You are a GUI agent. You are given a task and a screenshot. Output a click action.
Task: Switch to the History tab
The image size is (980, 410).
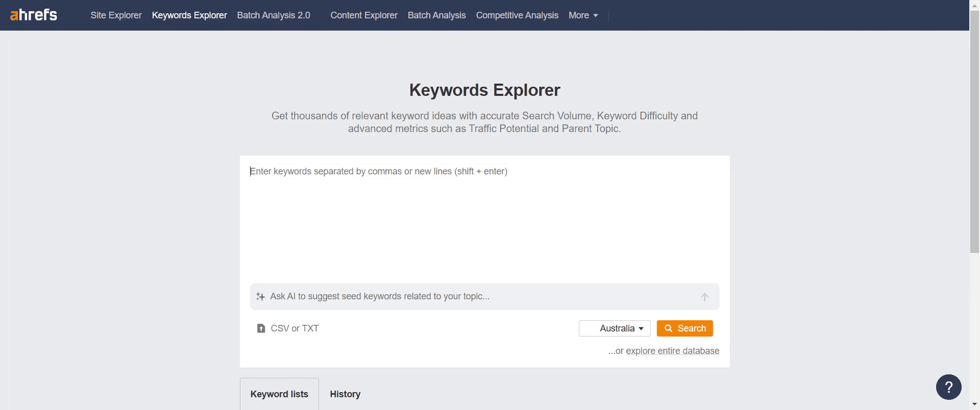pos(345,394)
